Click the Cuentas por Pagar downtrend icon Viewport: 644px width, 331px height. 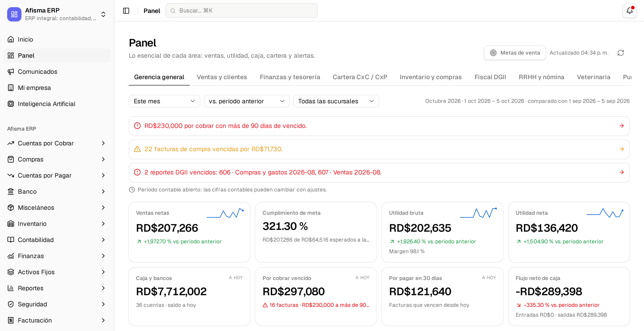(11, 175)
